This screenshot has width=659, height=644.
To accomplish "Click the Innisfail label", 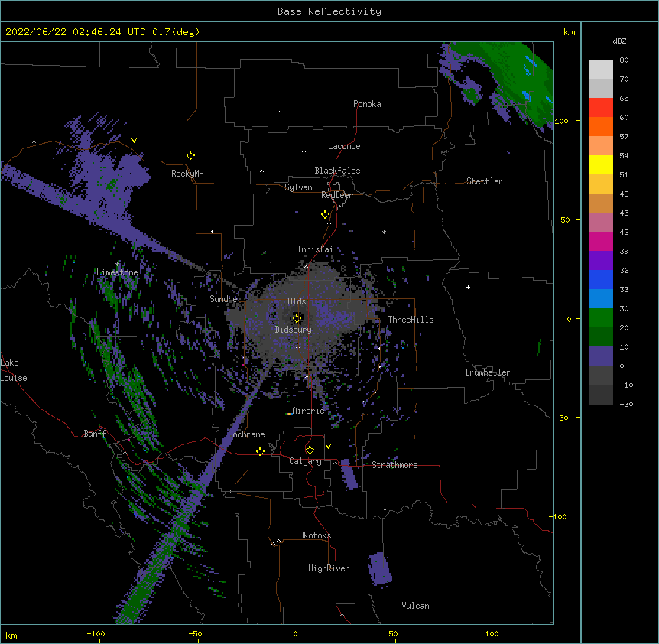I will [x=318, y=249].
